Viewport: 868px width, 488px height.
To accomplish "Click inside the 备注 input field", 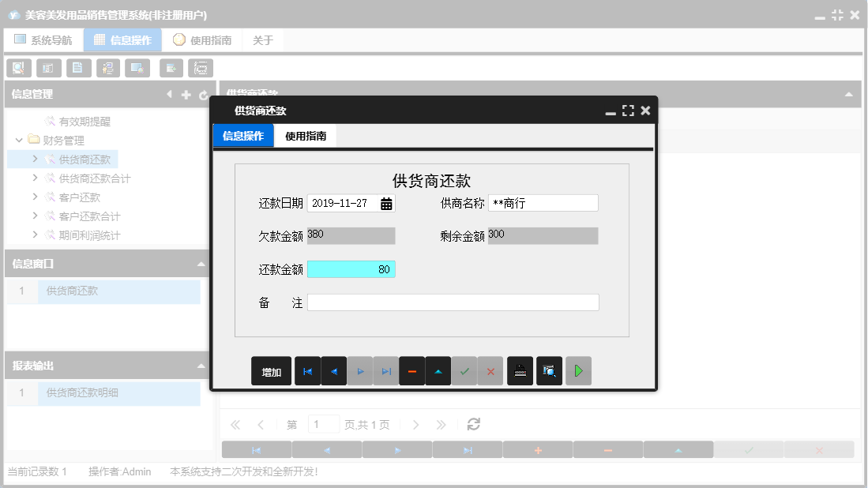I will click(454, 301).
